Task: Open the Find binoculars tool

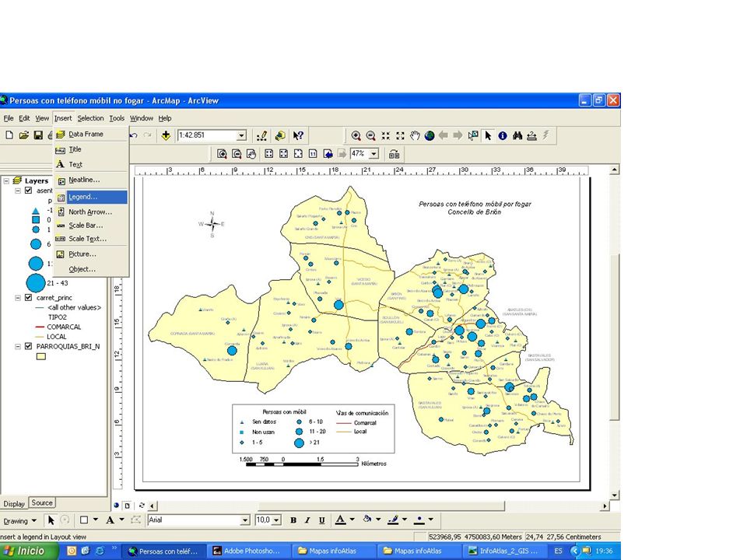Action: pyautogui.click(x=517, y=135)
